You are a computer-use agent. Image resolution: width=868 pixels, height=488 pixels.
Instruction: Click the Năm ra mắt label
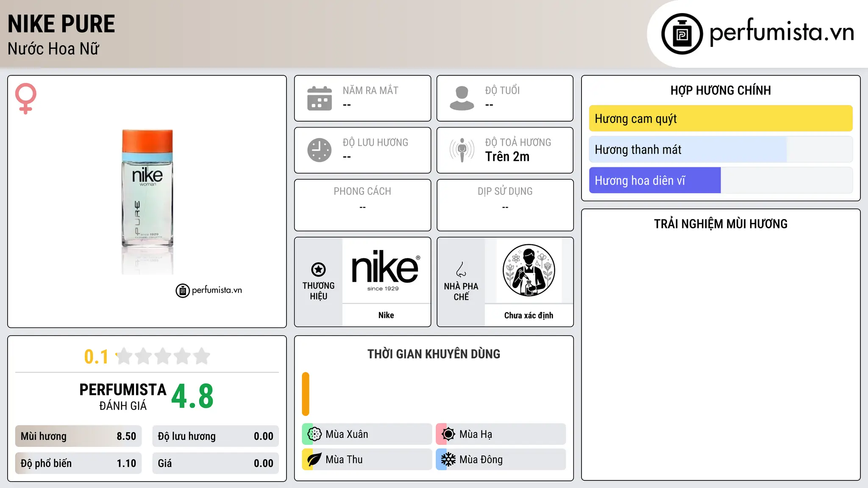click(370, 90)
